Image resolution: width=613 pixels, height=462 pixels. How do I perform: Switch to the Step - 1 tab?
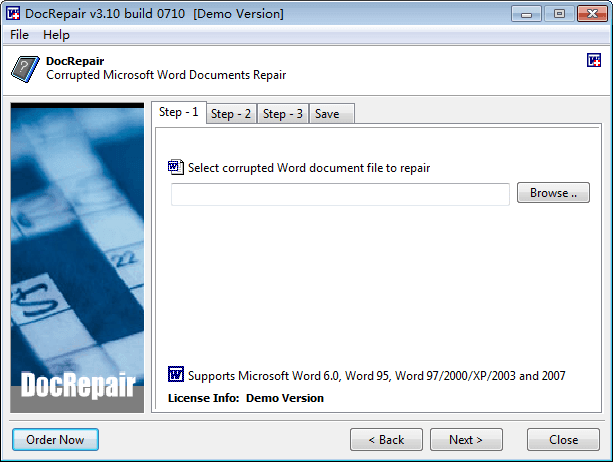(x=179, y=113)
